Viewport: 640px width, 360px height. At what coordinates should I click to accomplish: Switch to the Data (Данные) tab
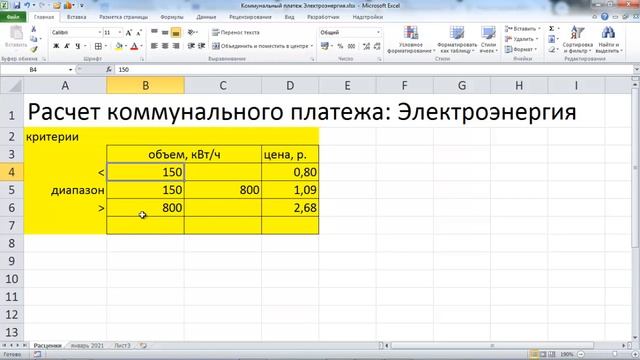[206, 17]
